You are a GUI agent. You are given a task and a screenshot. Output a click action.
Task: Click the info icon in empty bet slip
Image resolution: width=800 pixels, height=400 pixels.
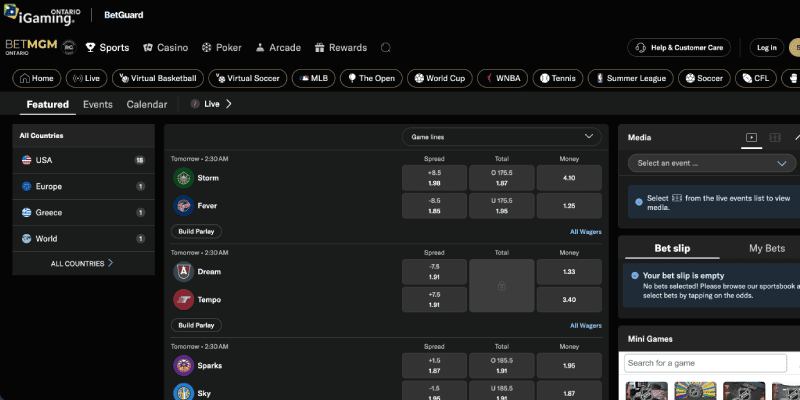coord(635,276)
